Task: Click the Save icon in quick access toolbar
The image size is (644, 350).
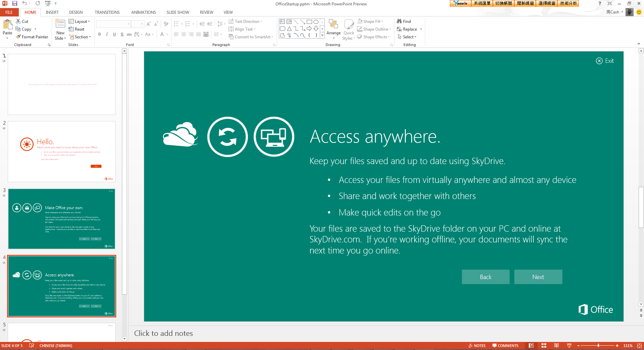Action: (x=15, y=3)
